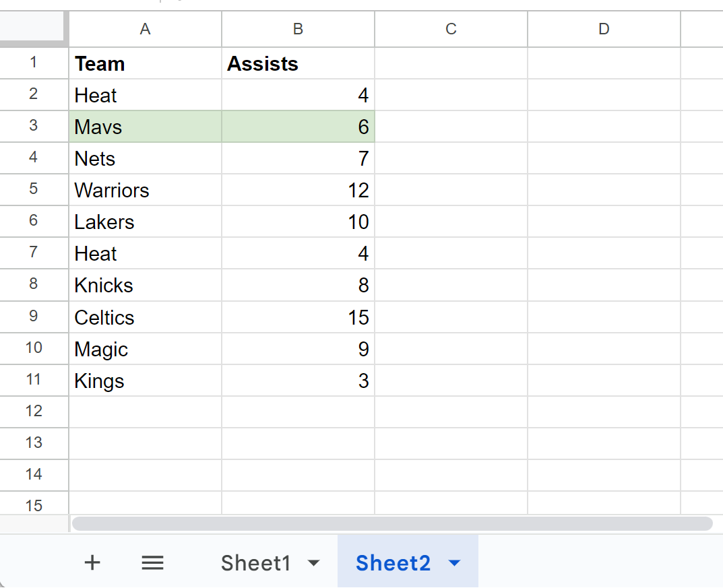The image size is (723, 588).
Task: Select column C header
Action: point(451,29)
